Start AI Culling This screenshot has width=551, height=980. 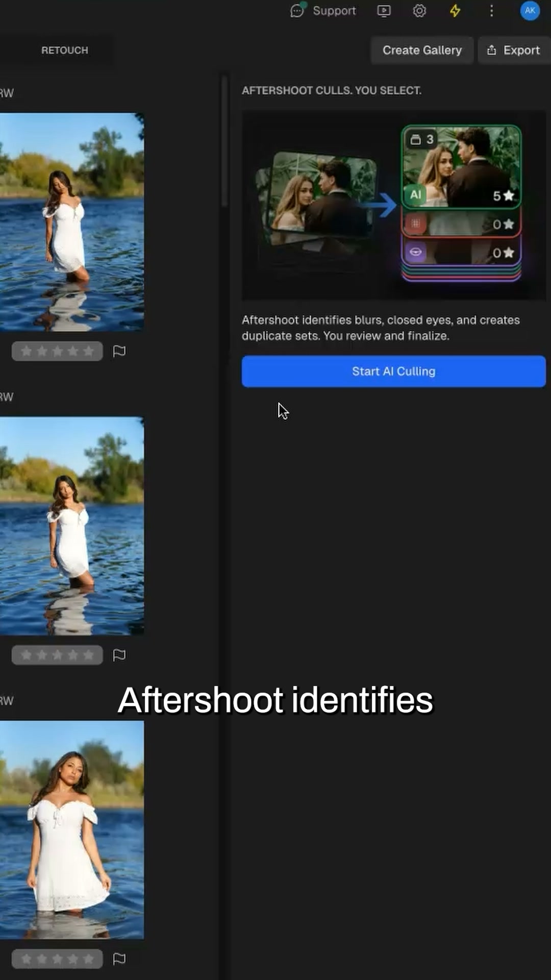click(394, 372)
